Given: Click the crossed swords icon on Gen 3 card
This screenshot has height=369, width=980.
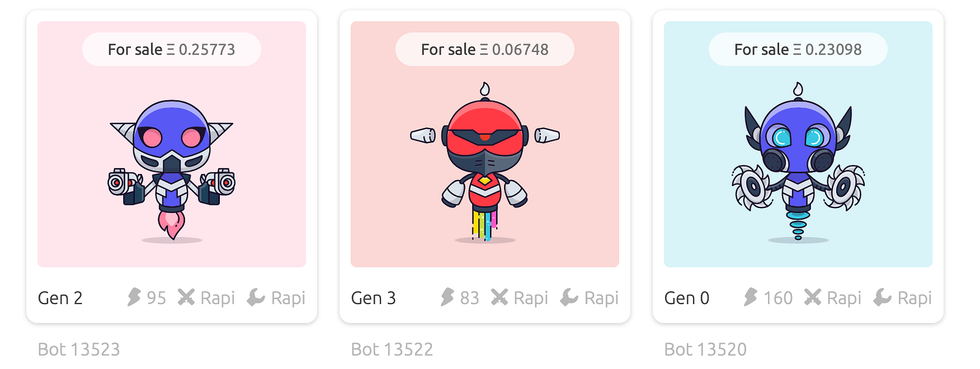Looking at the screenshot, I should (x=500, y=297).
